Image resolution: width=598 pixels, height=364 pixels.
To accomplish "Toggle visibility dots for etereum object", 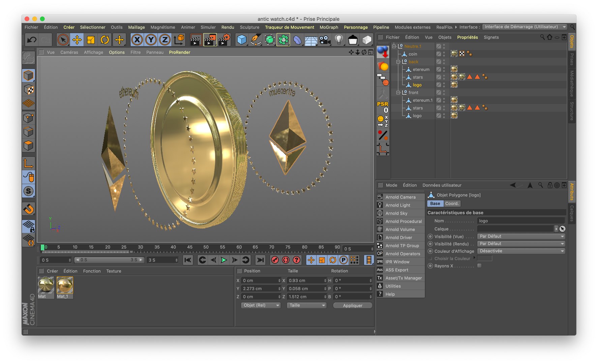I will (444, 69).
